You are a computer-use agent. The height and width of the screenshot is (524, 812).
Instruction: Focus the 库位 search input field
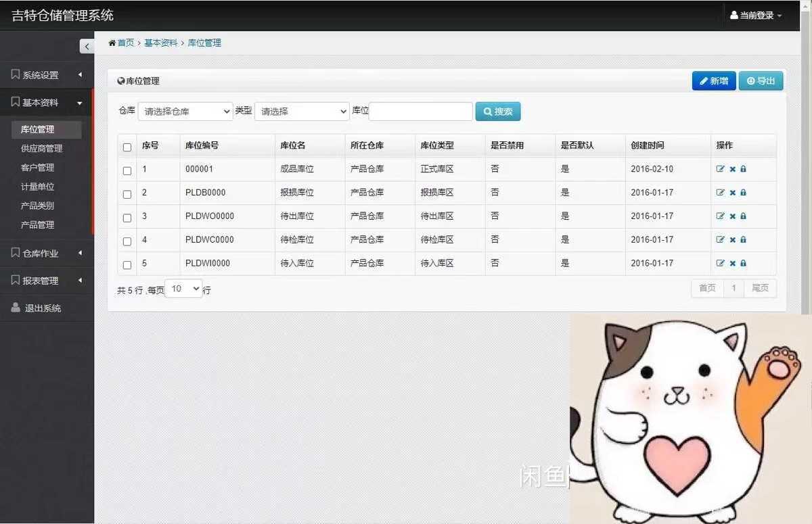421,112
